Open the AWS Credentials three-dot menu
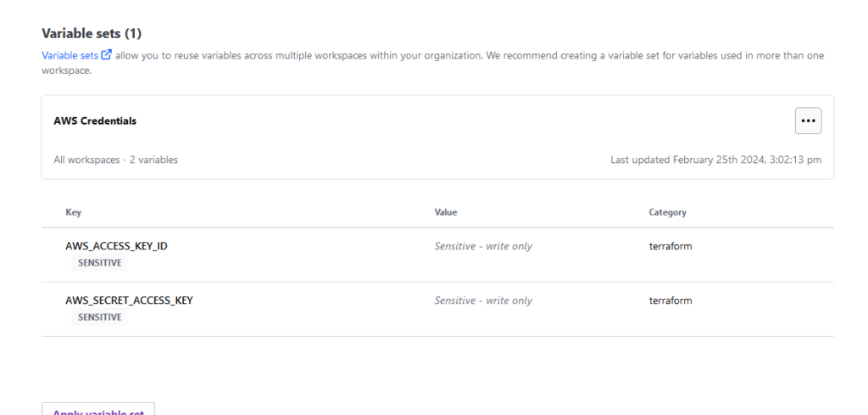Viewport: 868px width, 415px height. [808, 121]
